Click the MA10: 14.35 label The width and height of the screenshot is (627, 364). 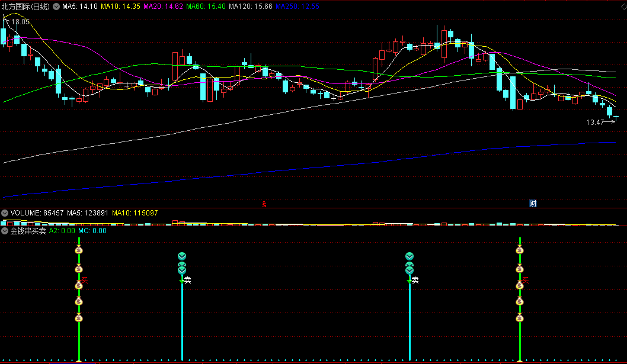(120, 7)
